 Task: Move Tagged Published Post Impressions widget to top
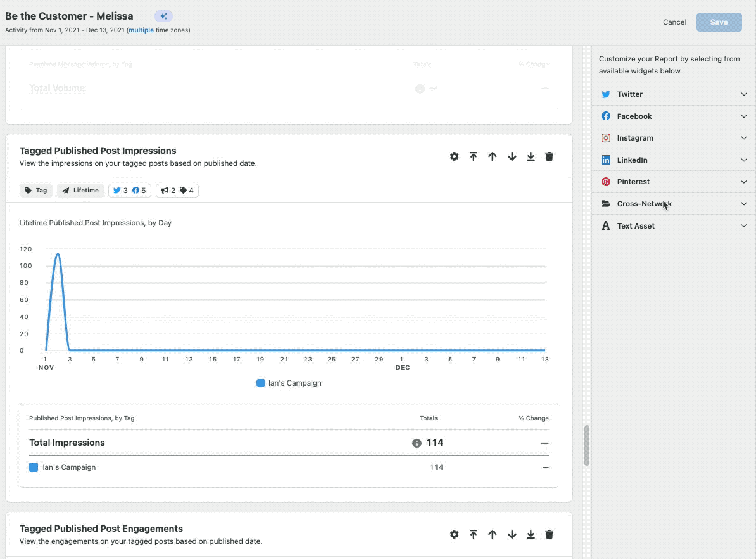coord(474,156)
